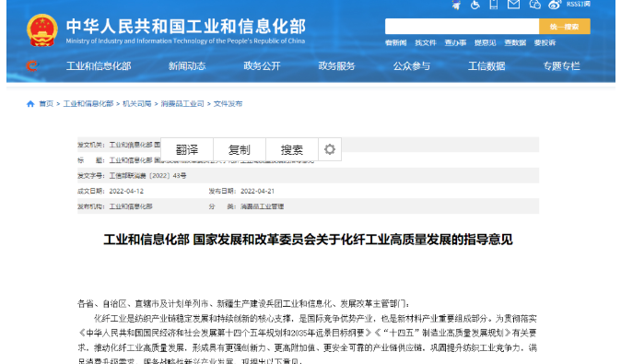Open 公众参与 nav menu
This screenshot has height=364, width=621.
[412, 66]
